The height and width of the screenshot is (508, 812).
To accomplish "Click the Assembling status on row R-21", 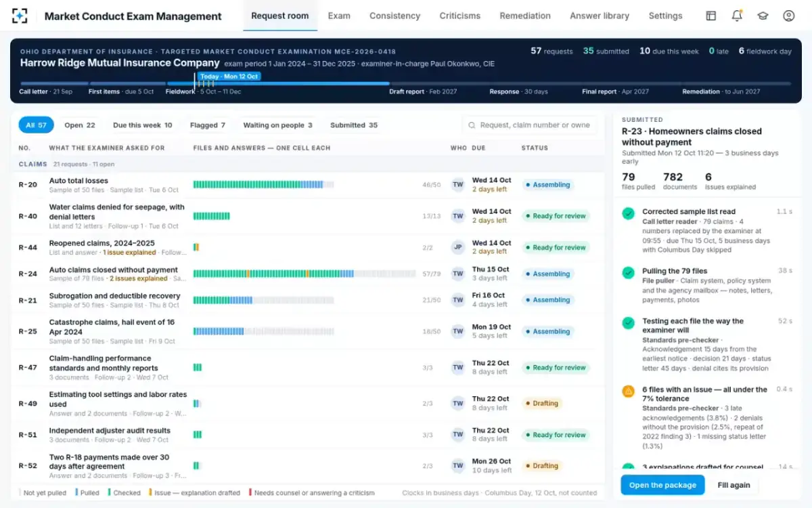I will (548, 300).
